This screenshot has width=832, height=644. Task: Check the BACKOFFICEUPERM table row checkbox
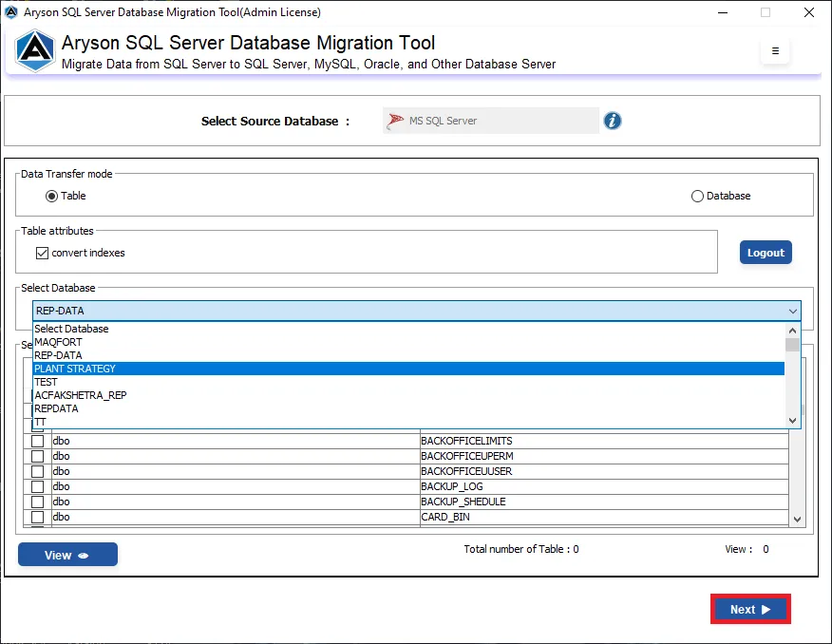[x=38, y=456]
